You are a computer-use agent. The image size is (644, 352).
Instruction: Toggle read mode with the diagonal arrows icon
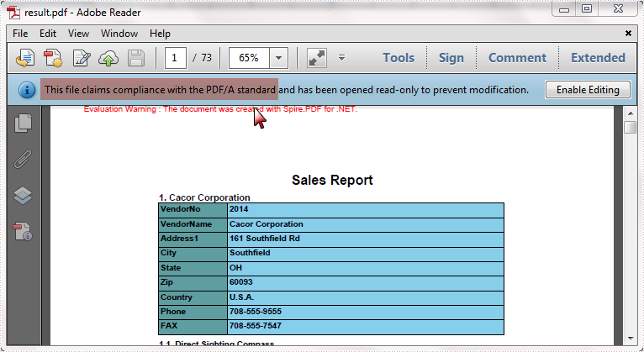(x=317, y=58)
